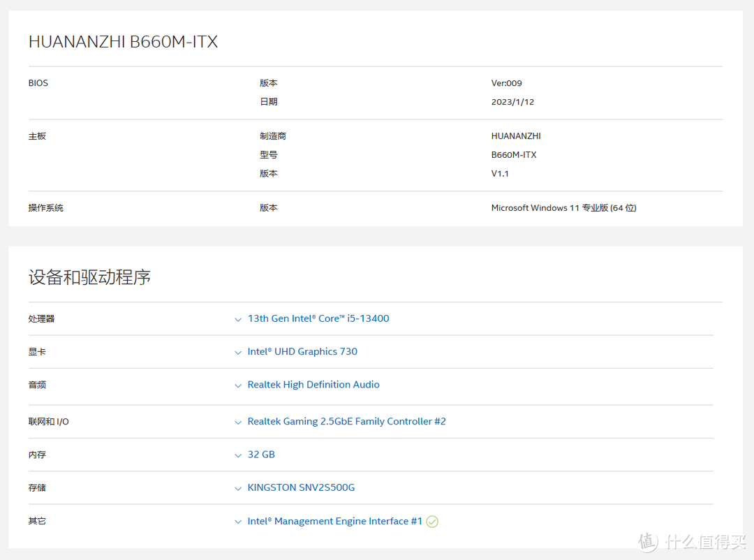The height and width of the screenshot is (560, 754).
Task: Select BIOS version value Ver:009
Action: pos(506,83)
